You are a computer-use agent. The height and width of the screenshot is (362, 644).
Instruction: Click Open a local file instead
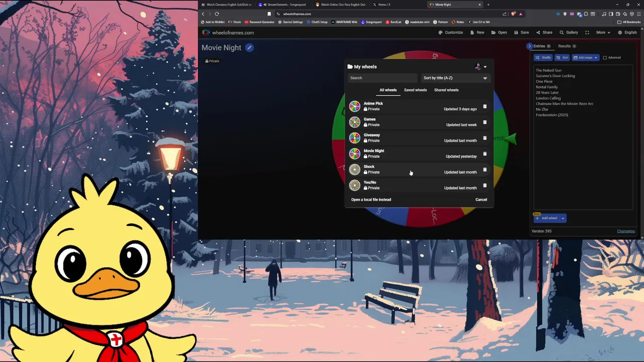[371, 200]
